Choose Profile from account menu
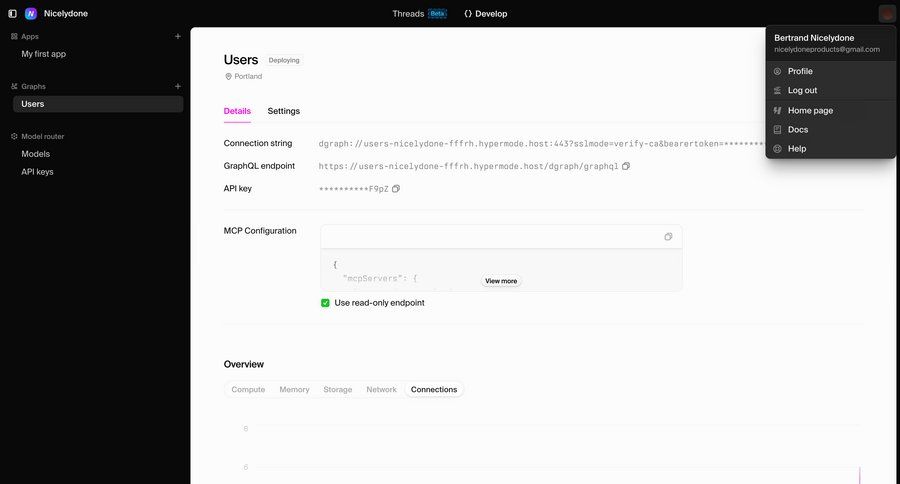The width and height of the screenshot is (900, 484). (831, 71)
